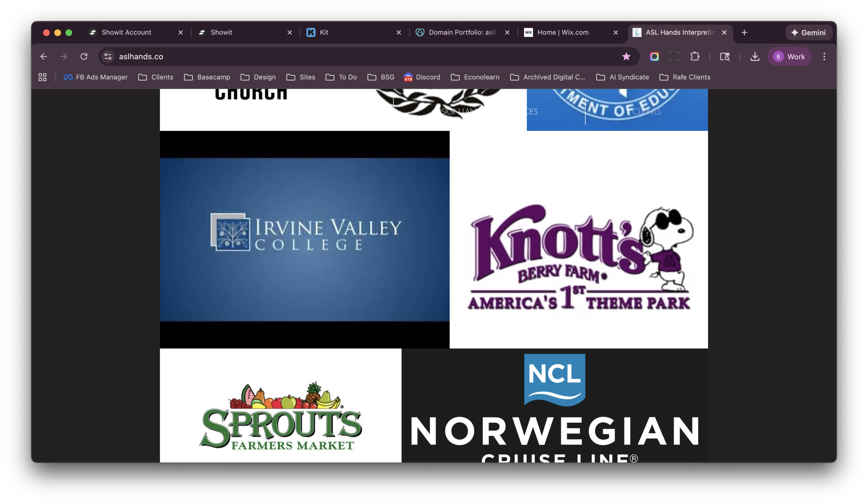
Task: Click the bookmark star icon
Action: [626, 57]
